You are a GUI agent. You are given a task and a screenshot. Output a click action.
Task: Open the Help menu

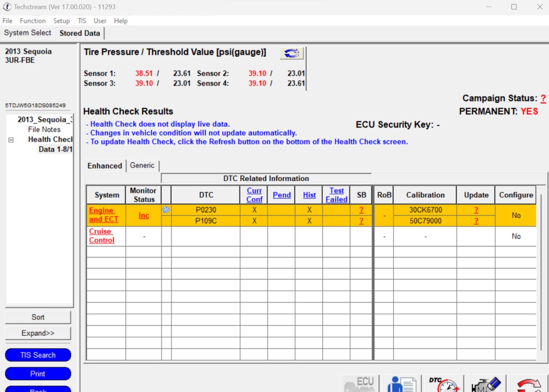(x=121, y=21)
